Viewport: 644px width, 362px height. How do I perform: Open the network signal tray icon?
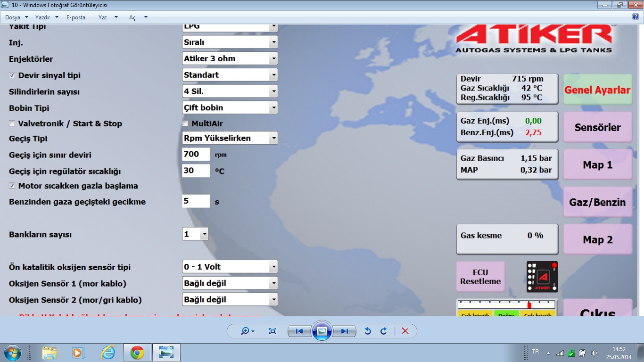560,353
